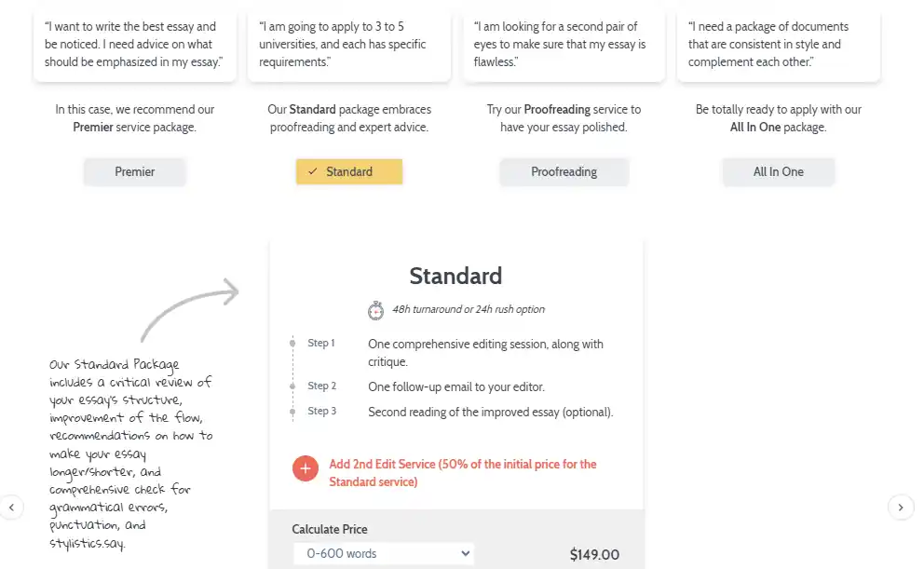This screenshot has height=569, width=924.
Task: Switch to the Premier package tab
Action: pos(134,171)
